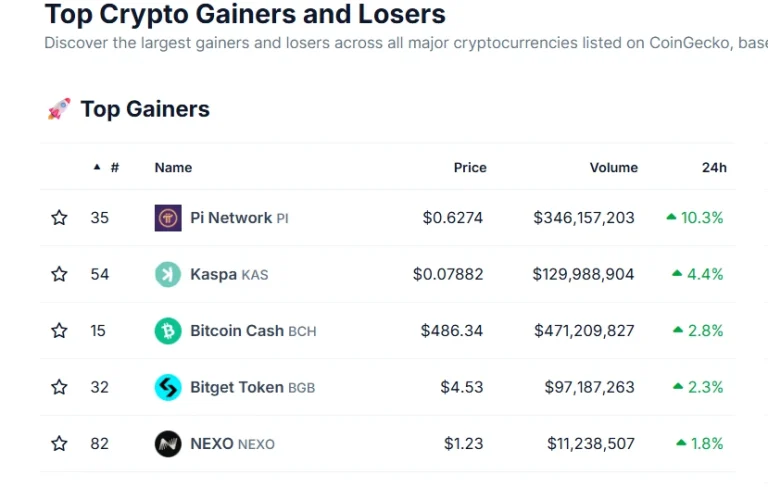Click the Bitcoin Cash logo icon
768x487 pixels.
click(x=168, y=331)
